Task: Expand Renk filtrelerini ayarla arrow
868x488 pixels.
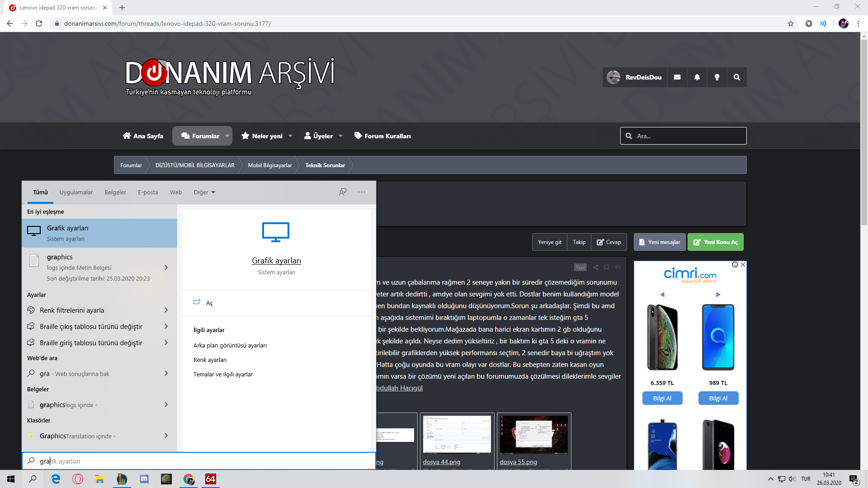Action: point(166,310)
